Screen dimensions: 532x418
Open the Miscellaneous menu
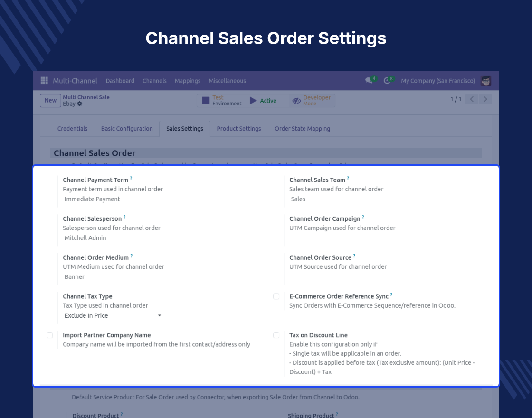coord(228,81)
